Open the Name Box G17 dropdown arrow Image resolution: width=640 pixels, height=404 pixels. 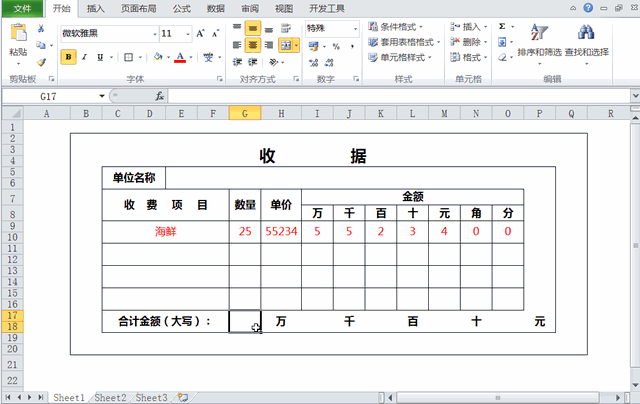click(x=102, y=96)
